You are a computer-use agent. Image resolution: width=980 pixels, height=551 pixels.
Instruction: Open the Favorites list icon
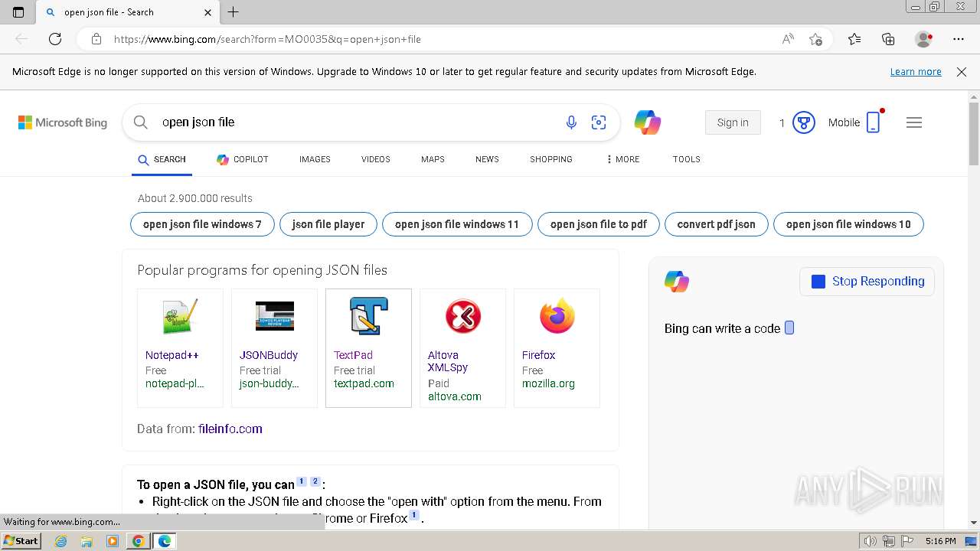point(854,39)
